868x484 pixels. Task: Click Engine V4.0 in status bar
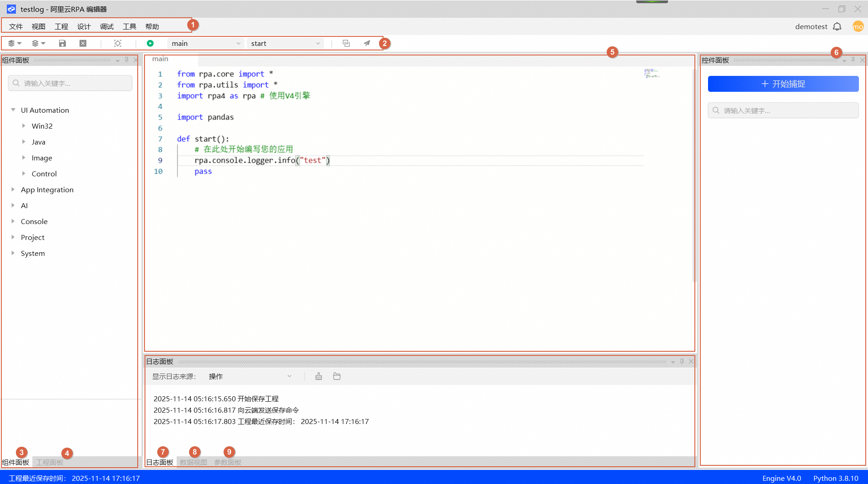[x=782, y=478]
